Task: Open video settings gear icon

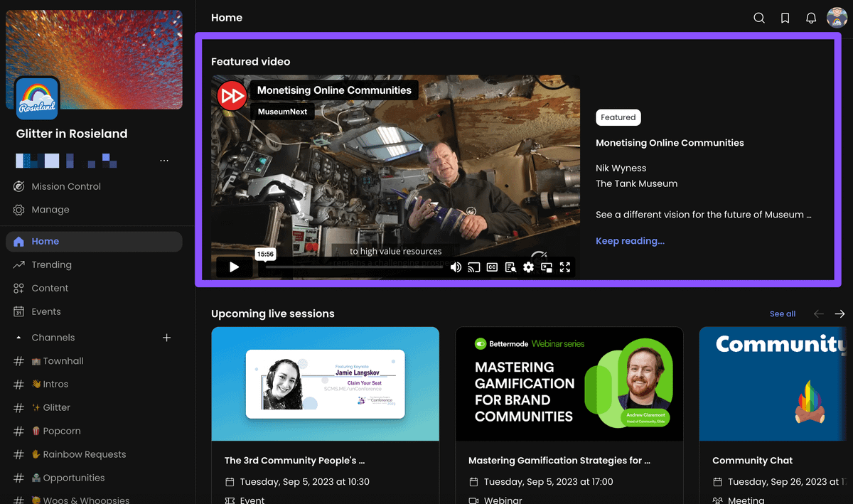Action: pos(528,267)
